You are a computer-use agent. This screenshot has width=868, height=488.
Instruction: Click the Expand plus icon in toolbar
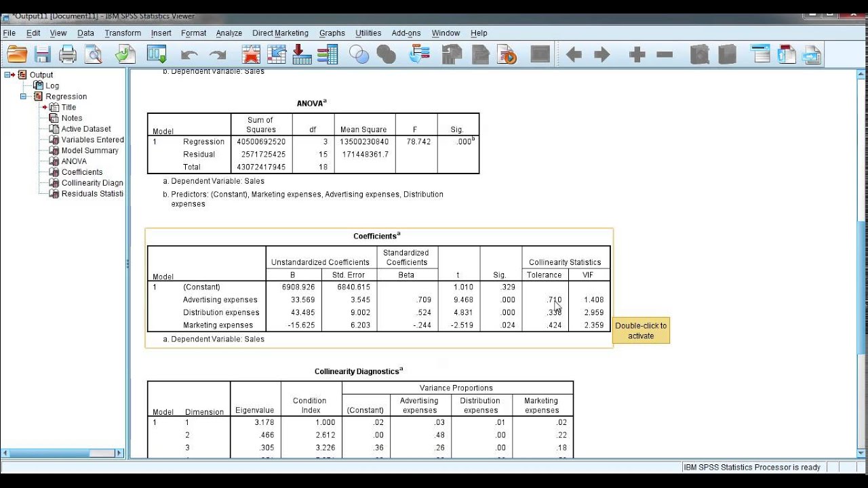tap(637, 56)
